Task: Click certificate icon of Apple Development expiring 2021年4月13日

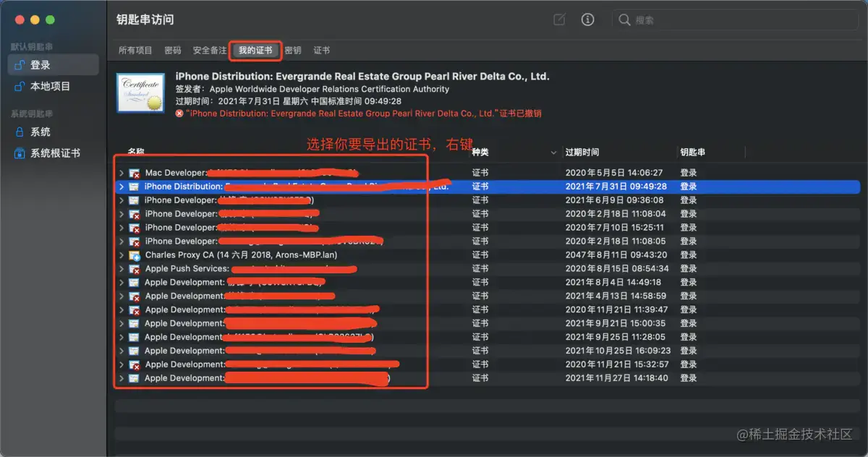Action: (134, 296)
